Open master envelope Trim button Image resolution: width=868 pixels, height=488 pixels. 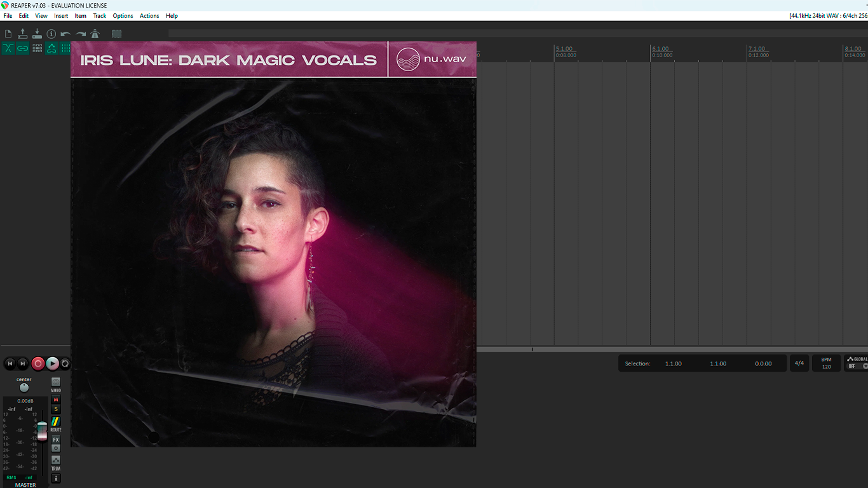(56, 460)
